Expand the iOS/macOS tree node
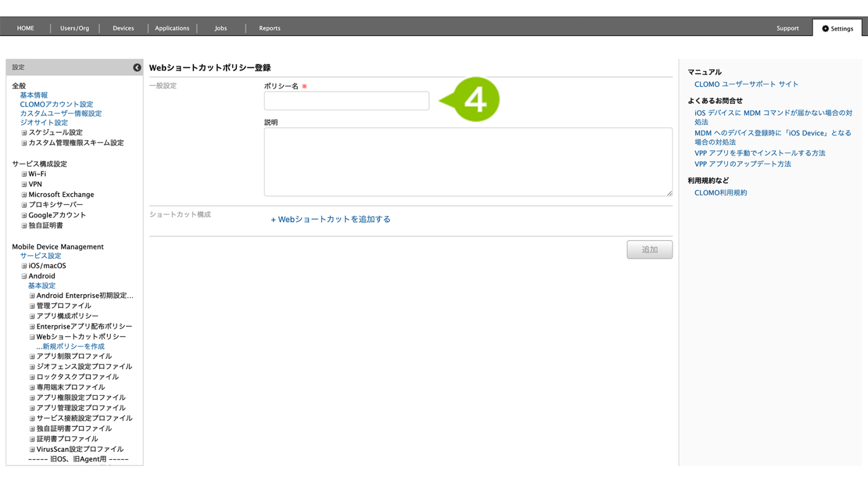Screen dimensions: 868x488 coord(24,266)
